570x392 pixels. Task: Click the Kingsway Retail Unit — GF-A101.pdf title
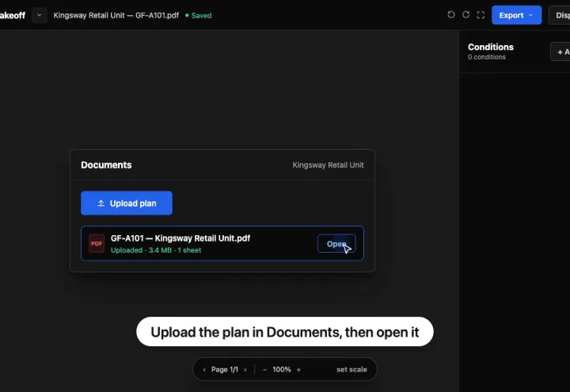pyautogui.click(x=116, y=15)
